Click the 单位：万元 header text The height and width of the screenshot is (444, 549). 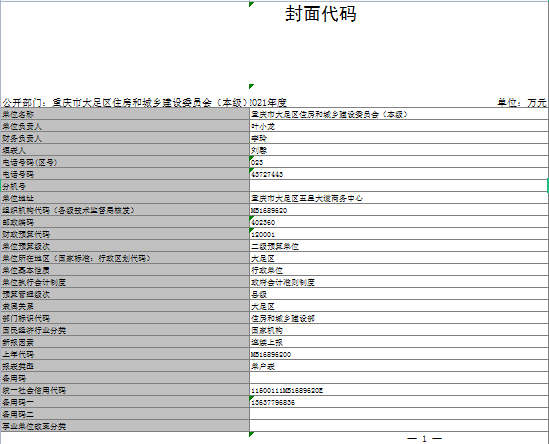tap(522, 103)
